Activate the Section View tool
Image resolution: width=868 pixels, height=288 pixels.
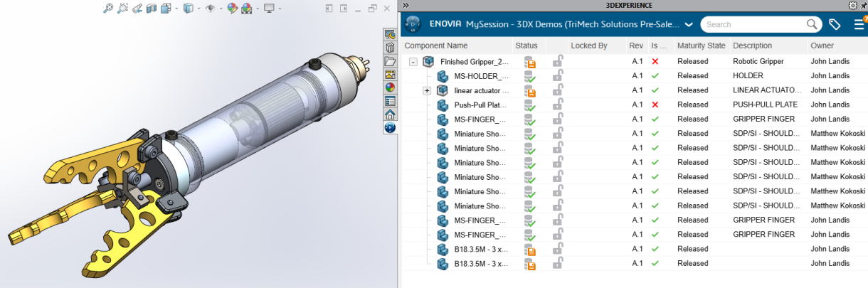(152, 9)
